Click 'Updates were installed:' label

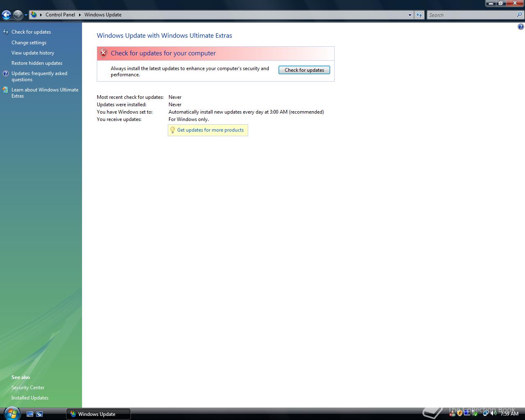[x=121, y=105]
